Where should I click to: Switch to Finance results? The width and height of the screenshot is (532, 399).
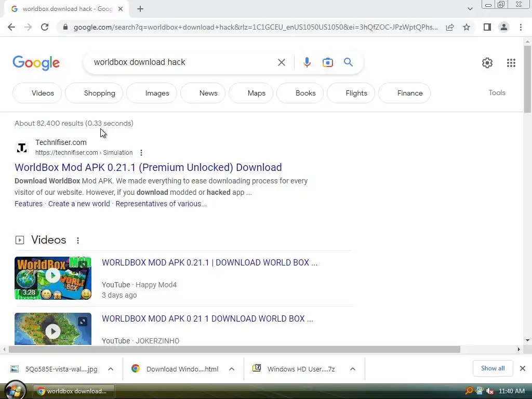point(404,93)
